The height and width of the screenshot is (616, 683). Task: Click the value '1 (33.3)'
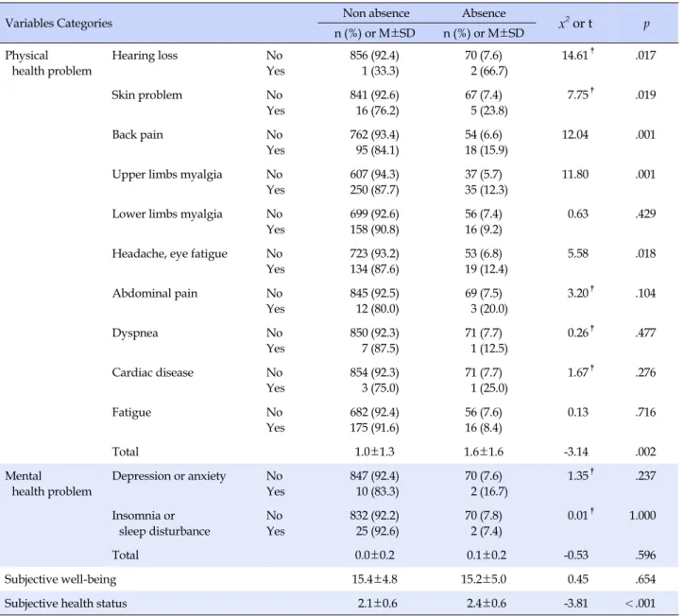click(x=380, y=71)
